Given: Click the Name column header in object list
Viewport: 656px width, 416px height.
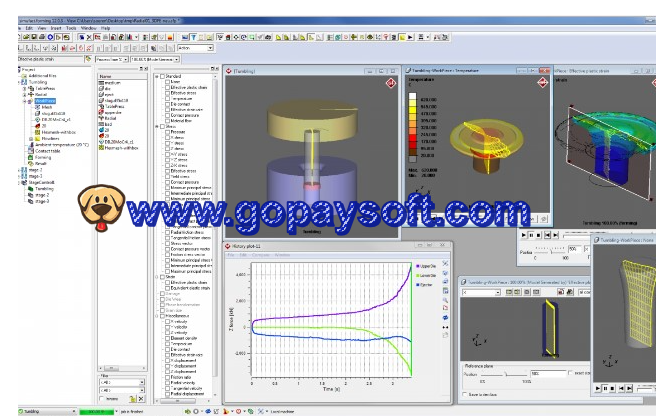Looking at the screenshot, I should [x=122, y=76].
